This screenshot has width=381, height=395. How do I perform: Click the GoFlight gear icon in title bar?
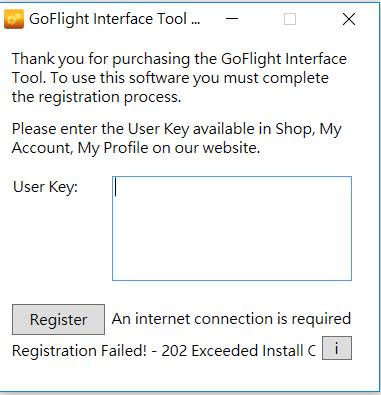pos(14,19)
